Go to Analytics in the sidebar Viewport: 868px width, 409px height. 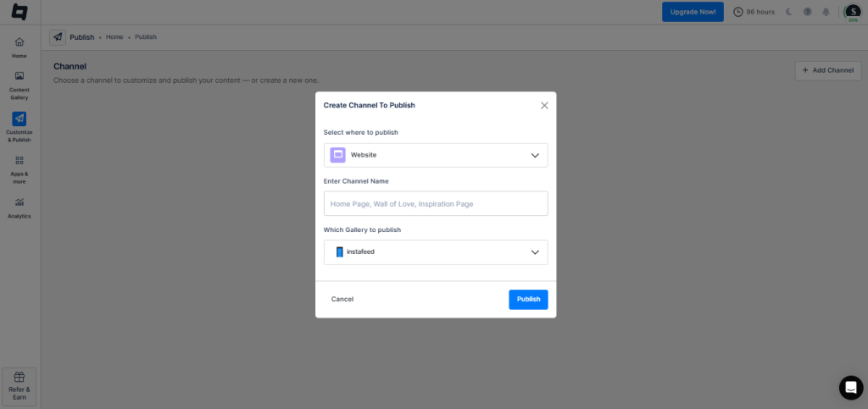point(19,202)
